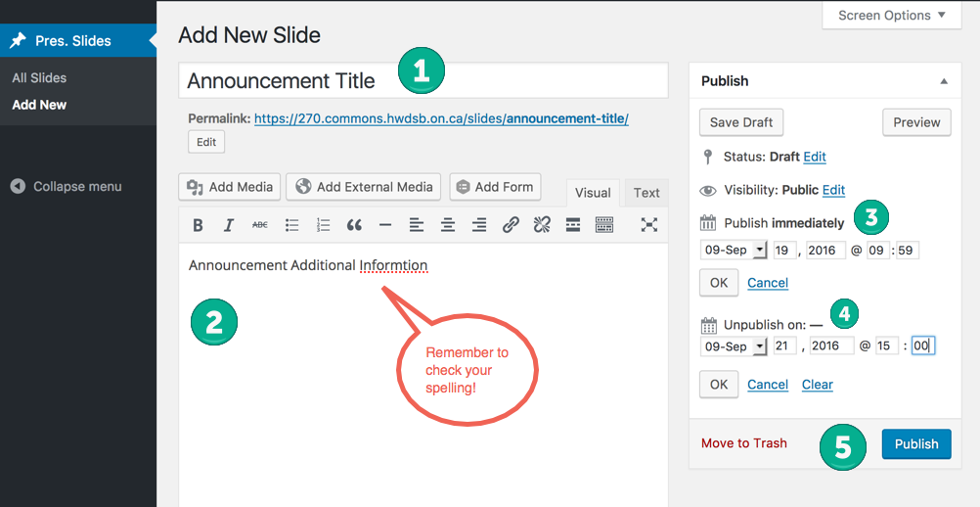Align text right
Image resolution: width=980 pixels, height=507 pixels.
coord(478,225)
